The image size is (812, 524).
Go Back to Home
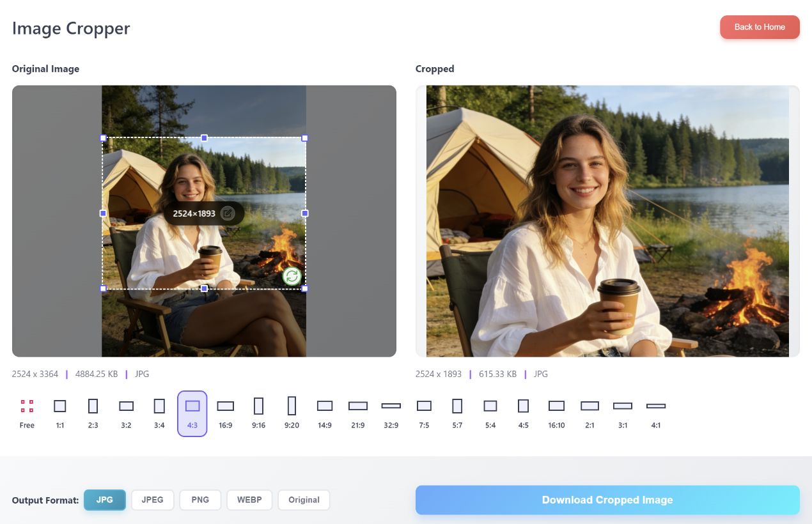point(760,27)
